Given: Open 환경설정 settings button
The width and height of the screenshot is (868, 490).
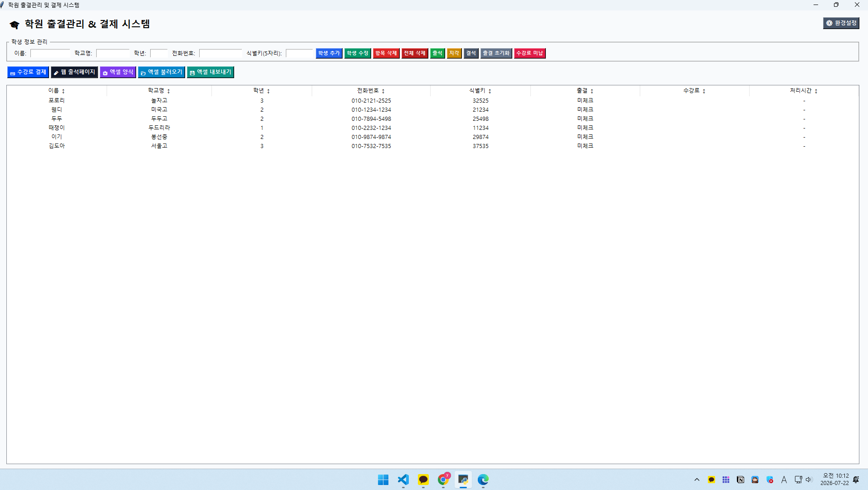Looking at the screenshot, I should [x=841, y=23].
